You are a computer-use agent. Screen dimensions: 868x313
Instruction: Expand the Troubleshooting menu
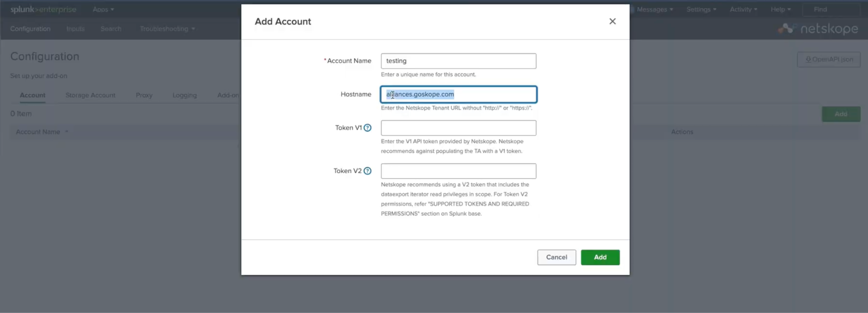point(167,29)
